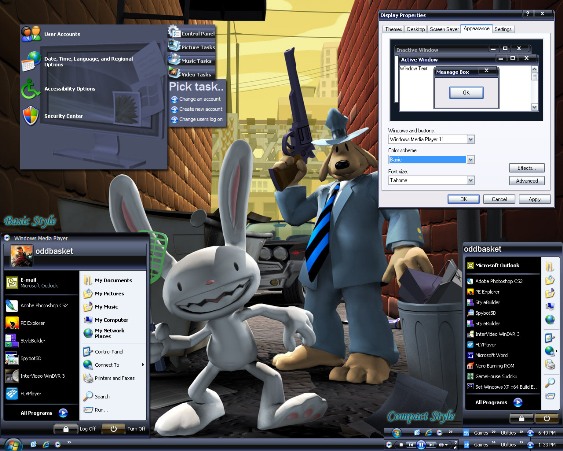The width and height of the screenshot is (563, 451).
Task: Click the Display Properties dialog's main OK button
Action: point(464,199)
